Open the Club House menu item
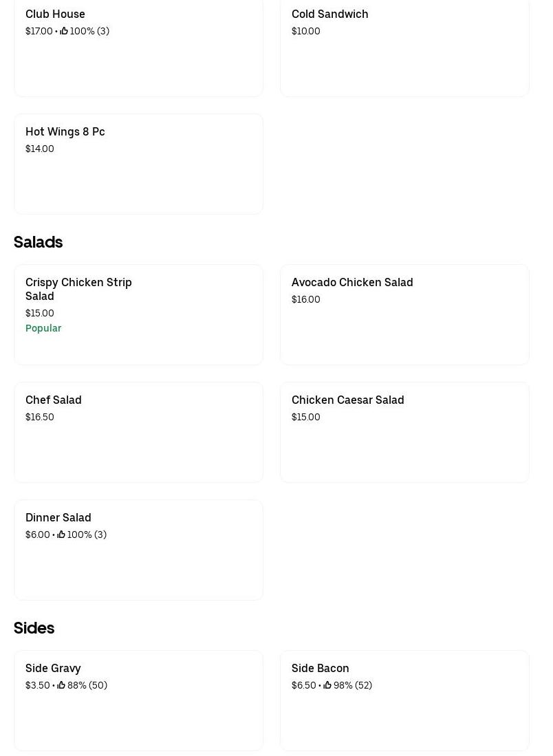 coord(138,48)
